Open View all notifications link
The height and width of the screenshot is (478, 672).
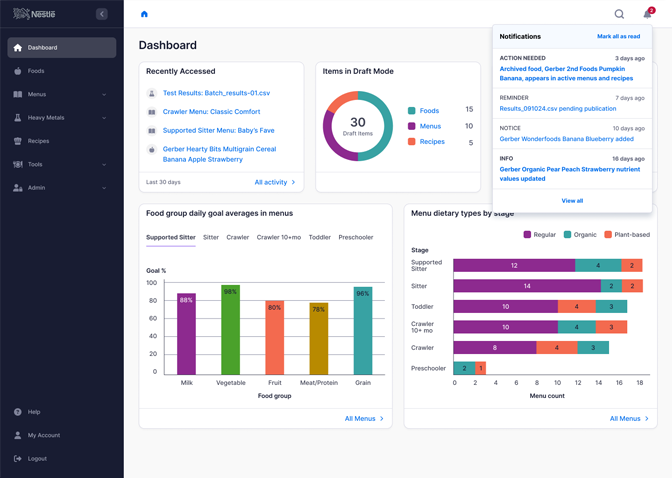pyautogui.click(x=572, y=201)
